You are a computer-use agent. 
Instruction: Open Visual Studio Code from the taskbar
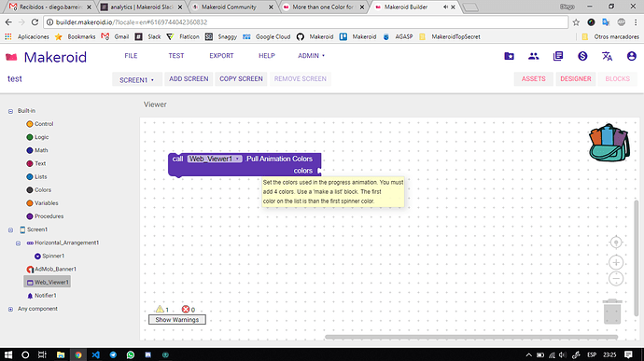(x=96, y=354)
